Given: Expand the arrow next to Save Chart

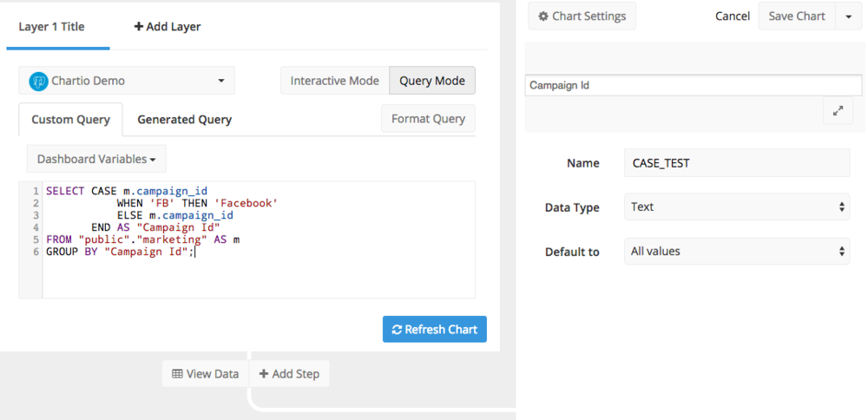Looking at the screenshot, I should coord(849,16).
